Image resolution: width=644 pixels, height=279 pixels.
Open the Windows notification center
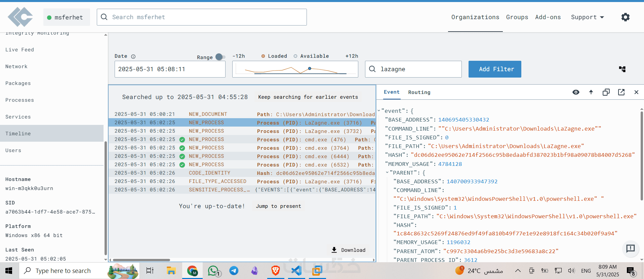click(631, 271)
